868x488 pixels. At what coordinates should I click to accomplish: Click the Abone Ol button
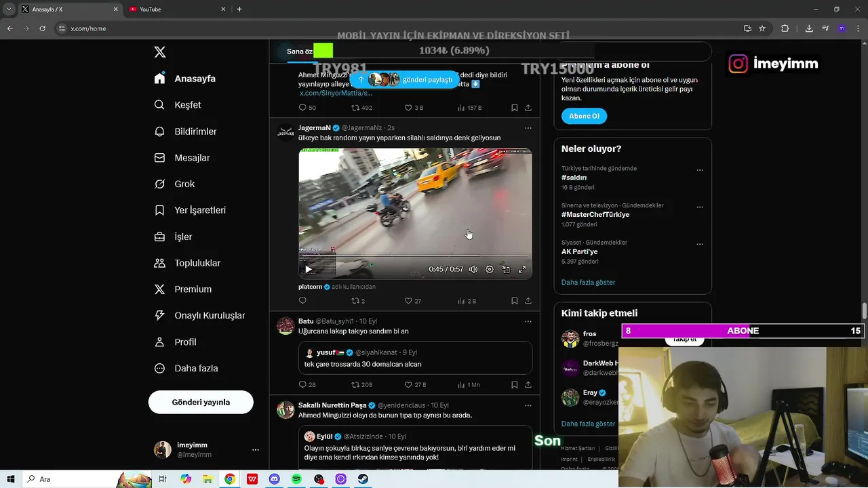click(584, 116)
